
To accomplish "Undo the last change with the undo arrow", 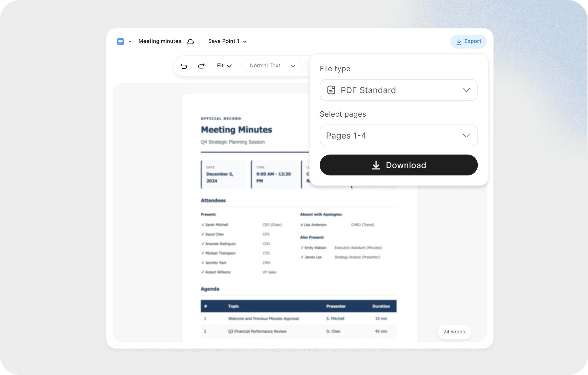I will pos(184,66).
